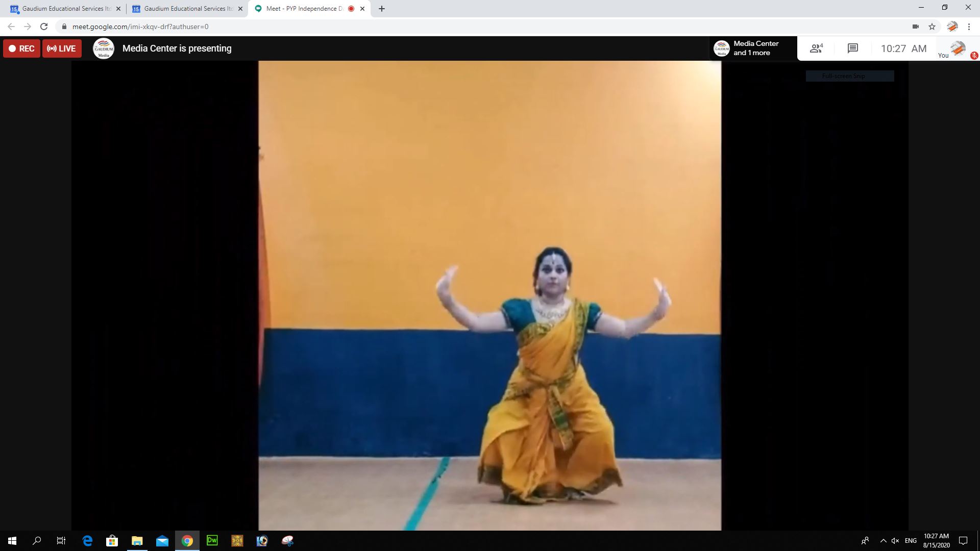Expand hidden system tray icons chevron
Screen dimensions: 980x551
tap(883, 541)
